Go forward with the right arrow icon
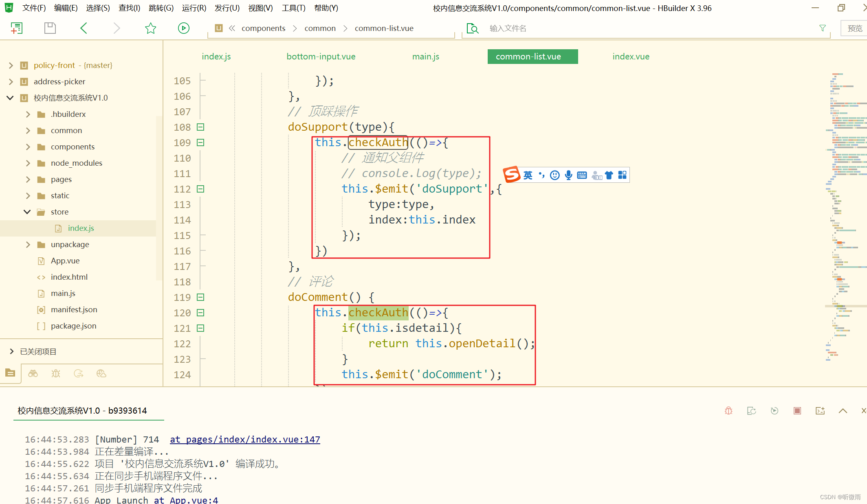 pos(117,28)
